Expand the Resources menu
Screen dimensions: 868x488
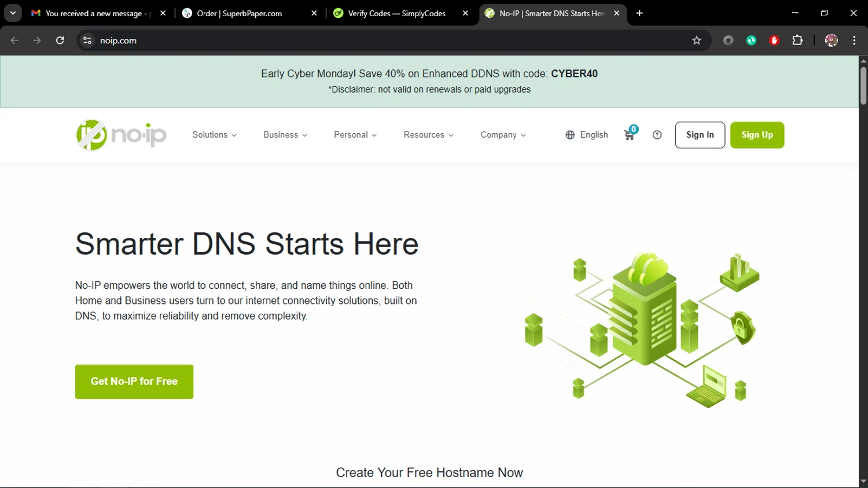[429, 135]
